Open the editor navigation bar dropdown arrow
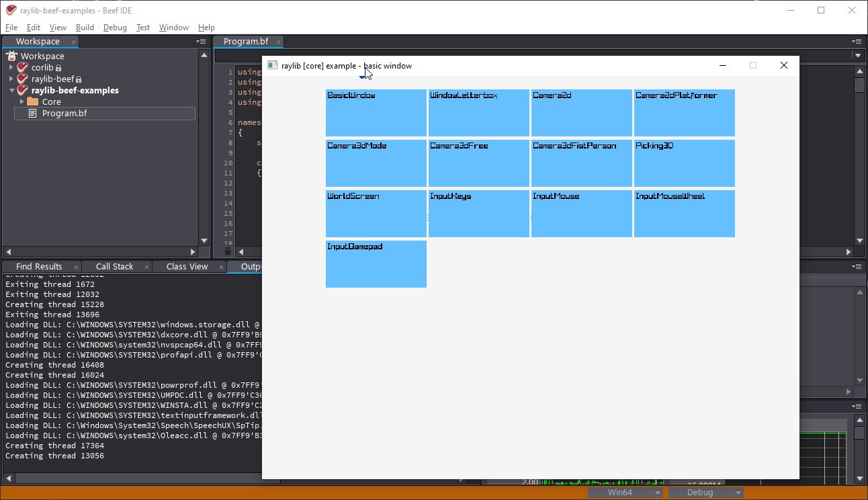 point(857,56)
